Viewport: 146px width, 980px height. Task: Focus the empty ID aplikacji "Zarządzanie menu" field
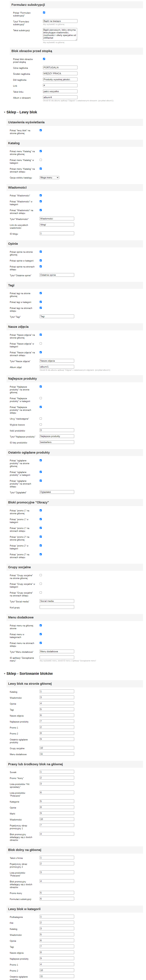[57, 657]
